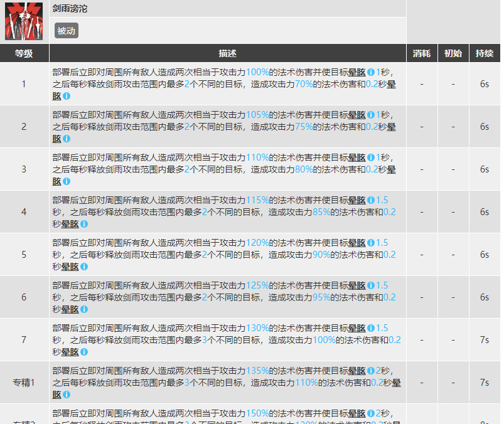Click the 被动 skill type tag
Image resolution: width=504 pixels, height=424 pixels.
(x=65, y=30)
